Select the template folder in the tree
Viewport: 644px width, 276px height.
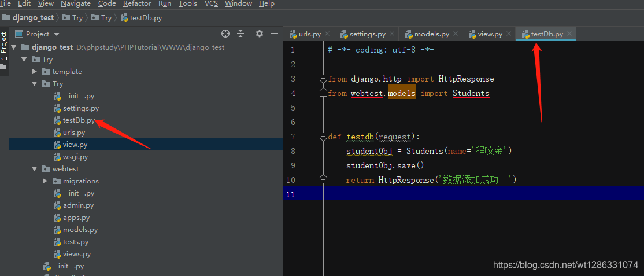pos(67,72)
